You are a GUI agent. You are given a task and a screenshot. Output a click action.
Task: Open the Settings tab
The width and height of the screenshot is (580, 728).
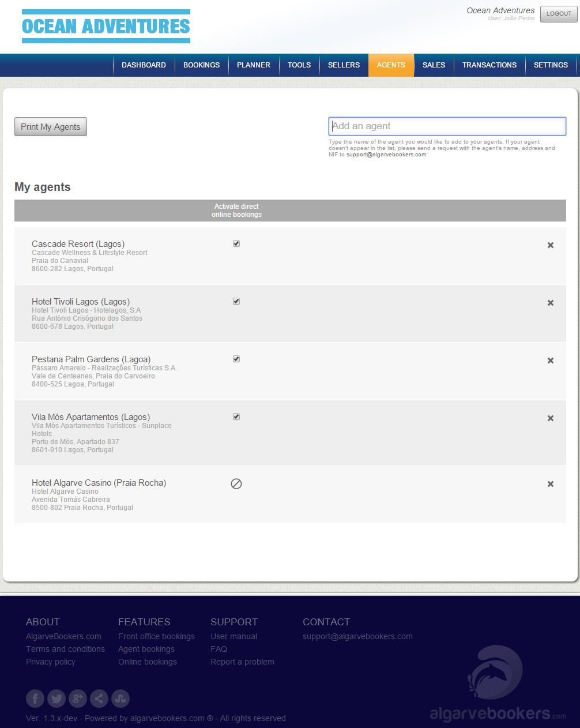[x=551, y=65]
